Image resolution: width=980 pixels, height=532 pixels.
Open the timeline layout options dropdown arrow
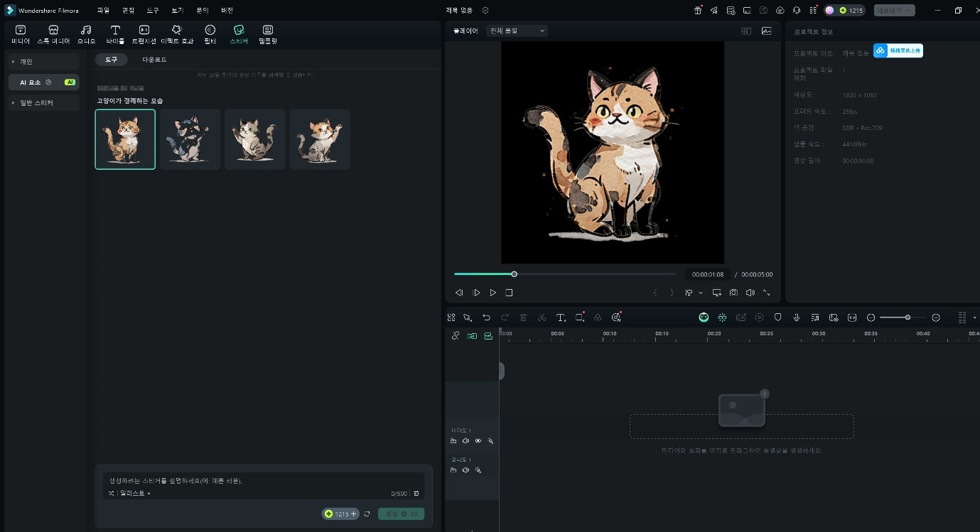click(974, 317)
